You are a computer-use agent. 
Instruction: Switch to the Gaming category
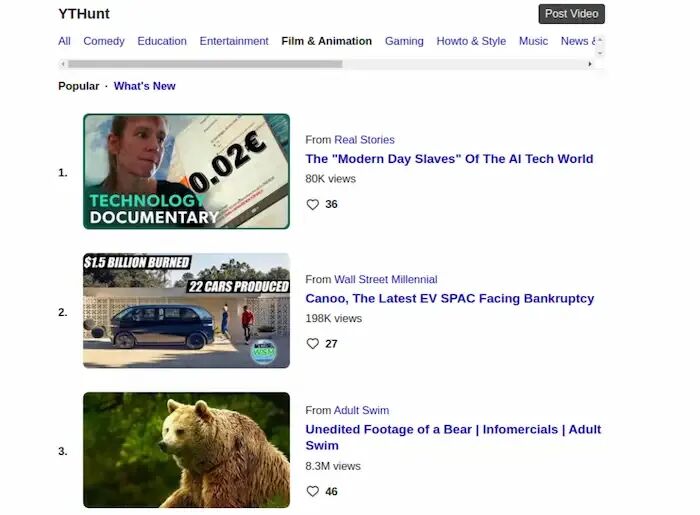click(x=404, y=41)
